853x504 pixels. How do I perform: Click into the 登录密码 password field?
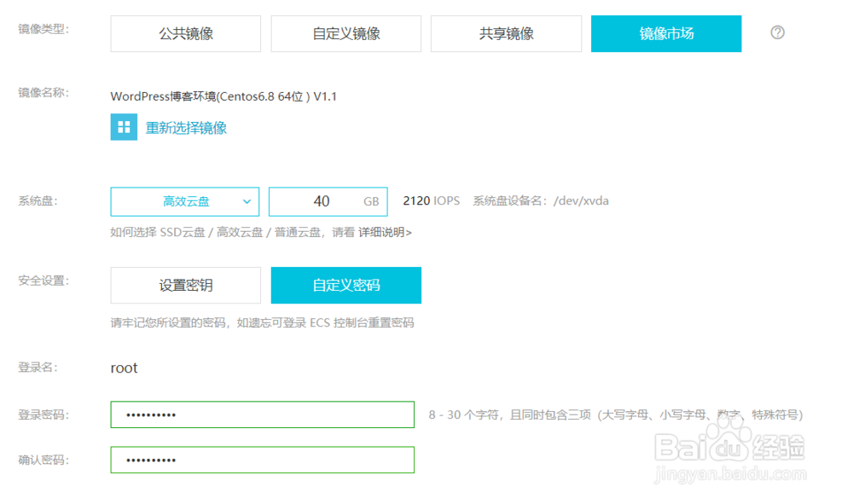pyautogui.click(x=262, y=414)
